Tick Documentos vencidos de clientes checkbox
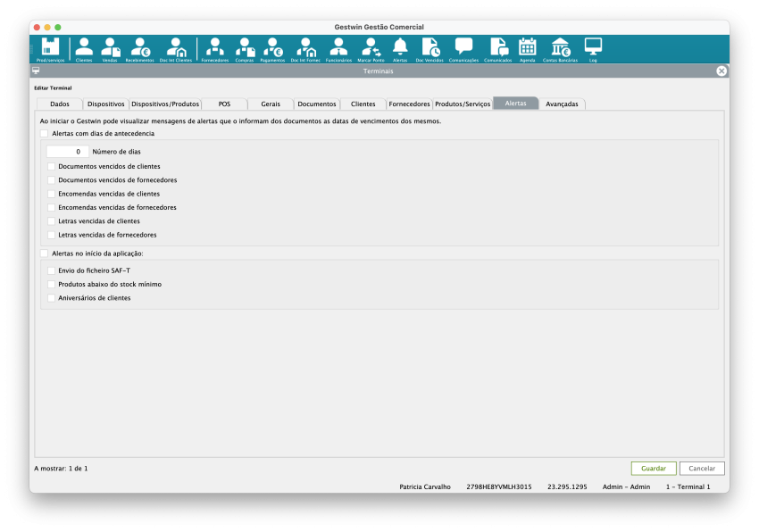The width and height of the screenshot is (759, 532). tap(52, 166)
